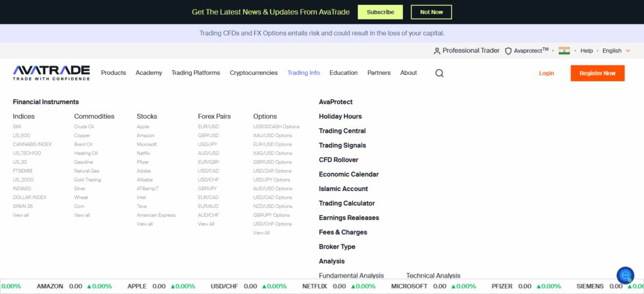Select Gold Trading commodity
The height and width of the screenshot is (294, 644).
87,180
